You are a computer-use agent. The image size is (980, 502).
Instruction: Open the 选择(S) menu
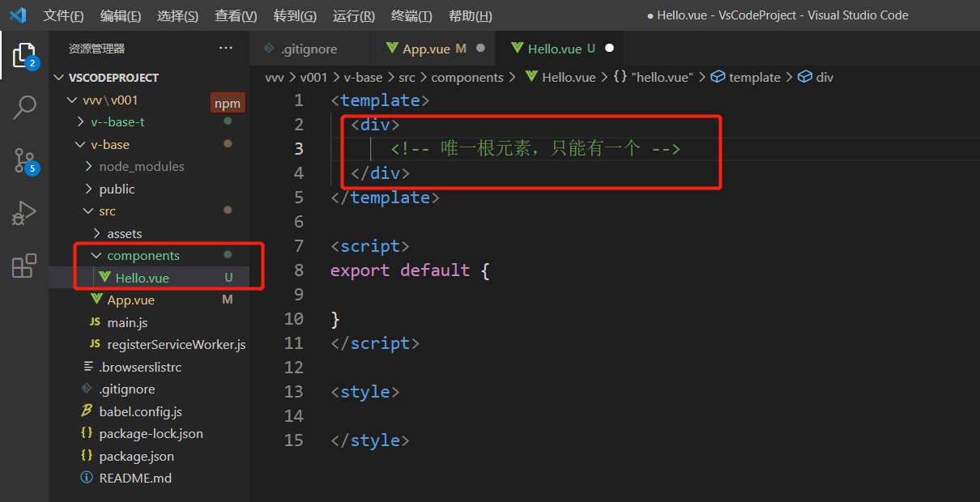coord(178,16)
